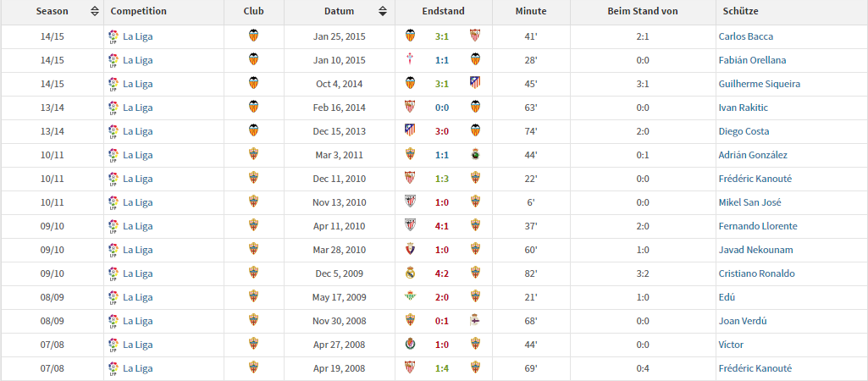Image resolution: width=868 pixels, height=381 pixels.
Task: Click La Liga logo in Mar 3, 2011 row
Action: [x=113, y=155]
